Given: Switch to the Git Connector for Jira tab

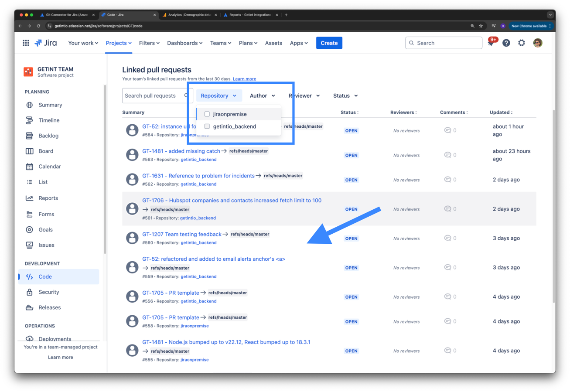Looking at the screenshot, I should (67, 14).
